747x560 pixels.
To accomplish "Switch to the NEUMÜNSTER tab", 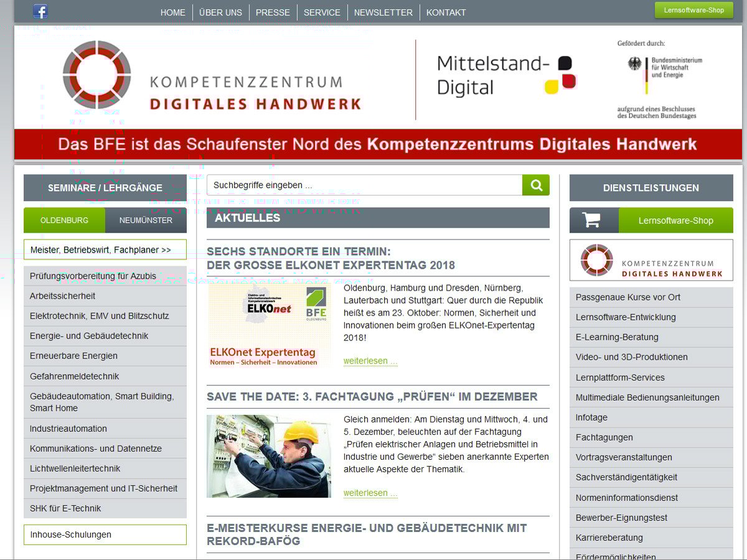I will pyautogui.click(x=146, y=220).
